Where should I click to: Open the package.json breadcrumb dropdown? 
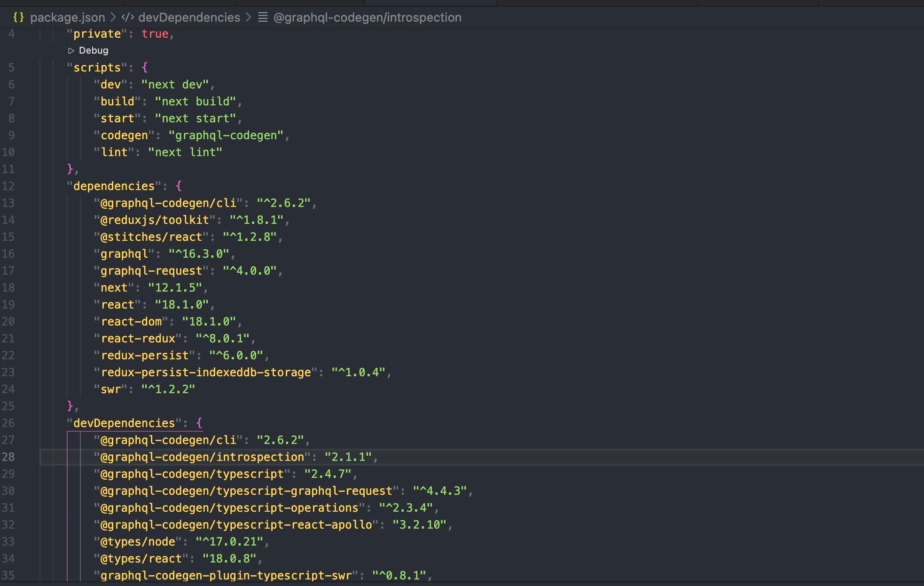point(67,17)
